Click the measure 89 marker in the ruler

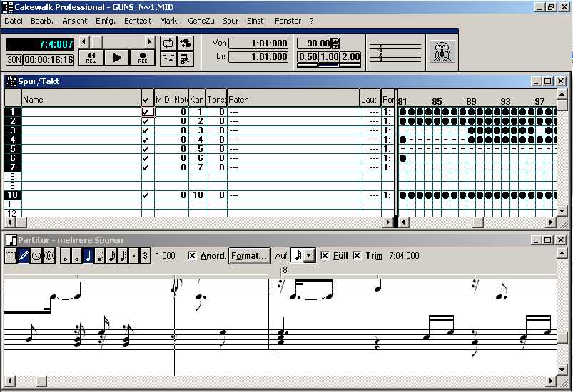click(x=471, y=101)
